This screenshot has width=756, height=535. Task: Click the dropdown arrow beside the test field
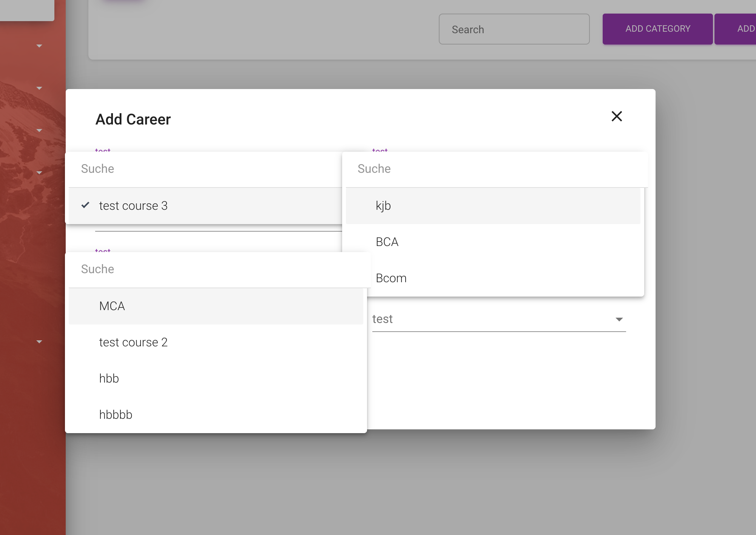pos(619,319)
